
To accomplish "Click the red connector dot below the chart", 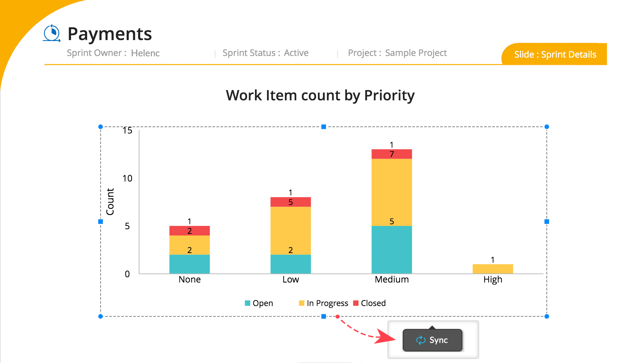I will pyautogui.click(x=337, y=317).
